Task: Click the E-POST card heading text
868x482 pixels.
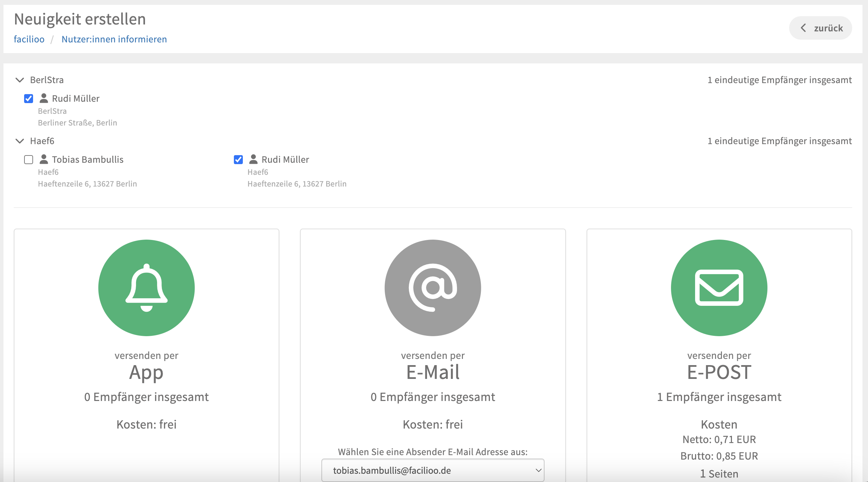Action: (x=719, y=372)
